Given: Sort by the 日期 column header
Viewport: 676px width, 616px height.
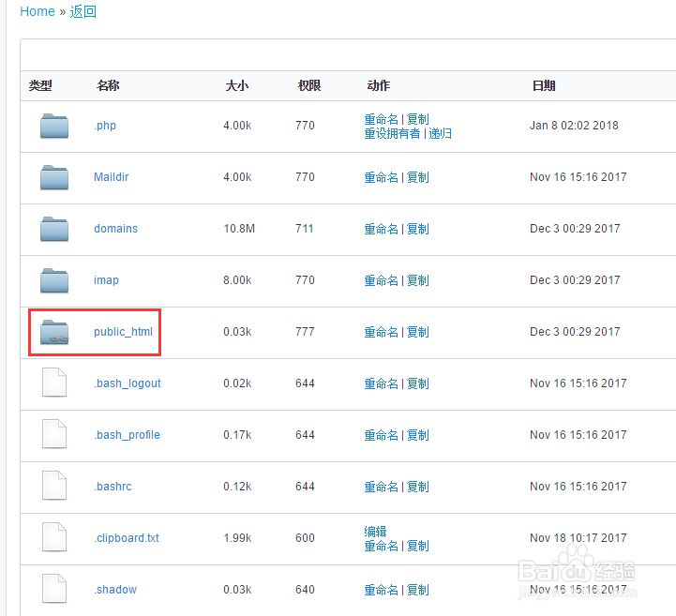Looking at the screenshot, I should [544, 85].
